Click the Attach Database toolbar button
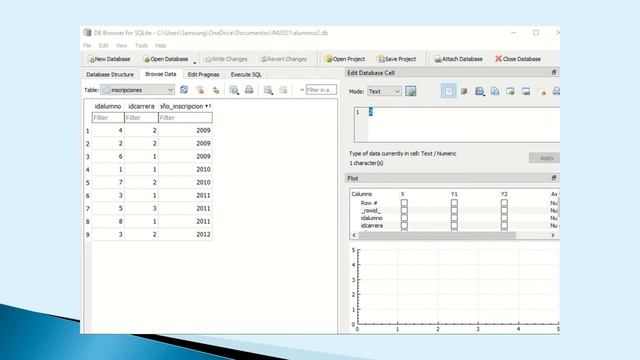 (x=458, y=59)
